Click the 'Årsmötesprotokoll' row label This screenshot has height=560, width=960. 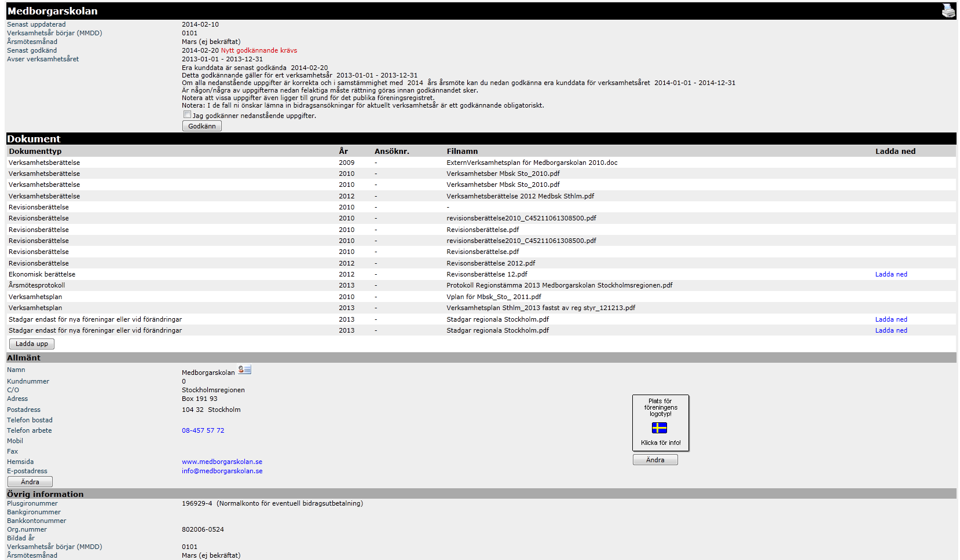(x=36, y=285)
